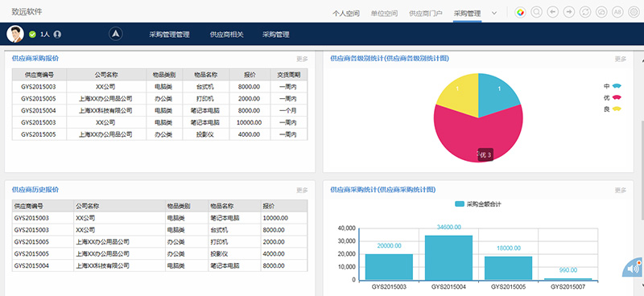644x296 pixels.
Task: Click 台式机 cell in 供应商采购报价 table
Action: pos(206,87)
